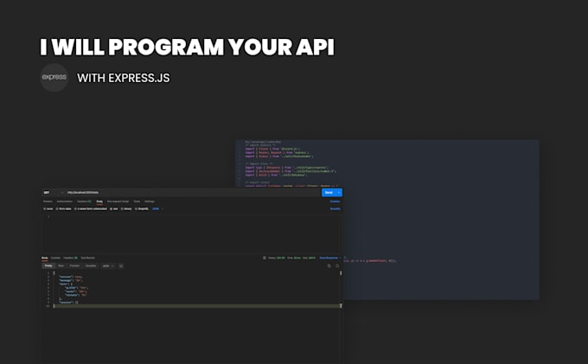Image resolution: width=588 pixels, height=364 pixels.
Task: Select the Preview response view
Action: [x=74, y=265]
